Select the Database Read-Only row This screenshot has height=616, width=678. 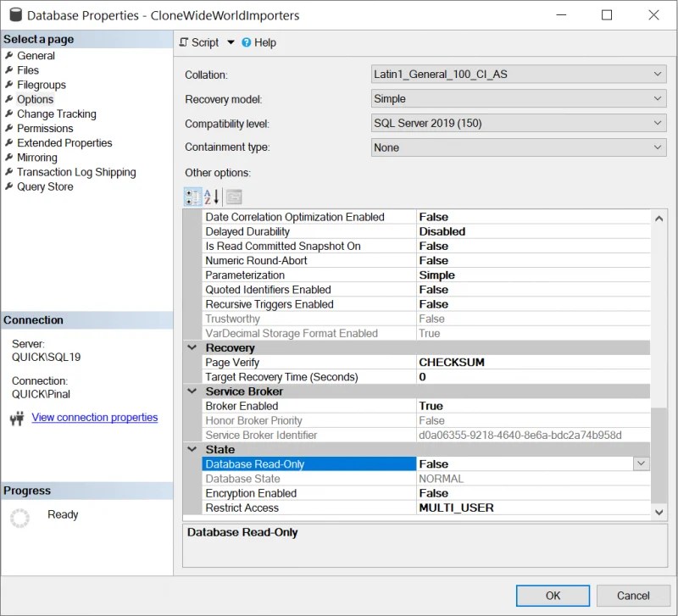(x=426, y=463)
